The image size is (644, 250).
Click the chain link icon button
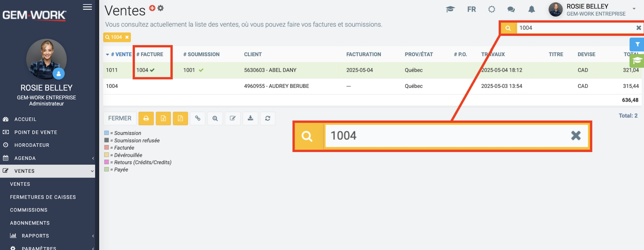point(198,118)
